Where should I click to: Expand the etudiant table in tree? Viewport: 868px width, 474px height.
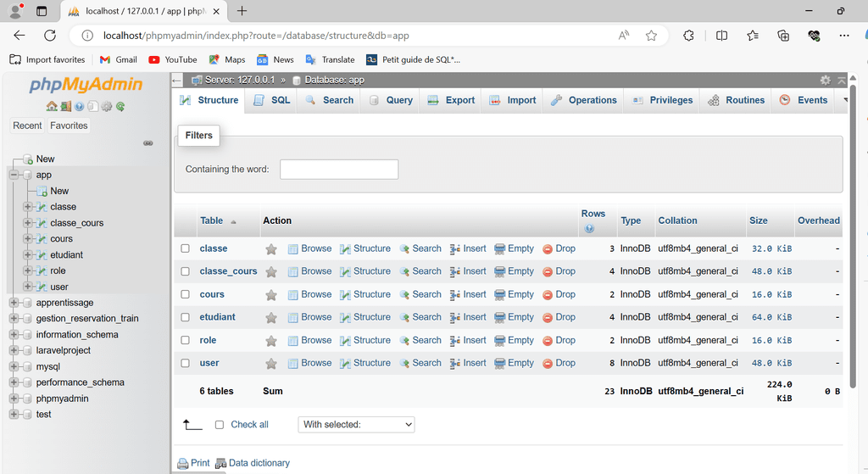pos(27,254)
